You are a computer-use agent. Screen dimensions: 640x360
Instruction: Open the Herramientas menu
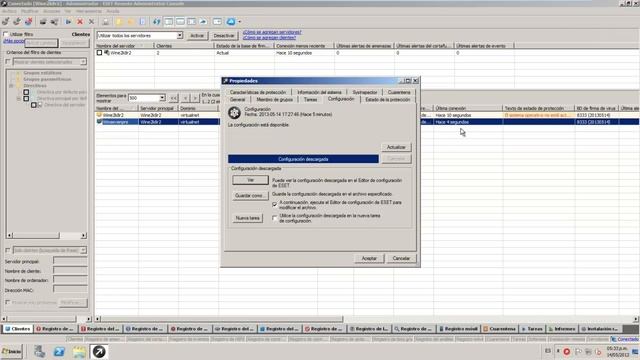pyautogui.click(x=89, y=11)
